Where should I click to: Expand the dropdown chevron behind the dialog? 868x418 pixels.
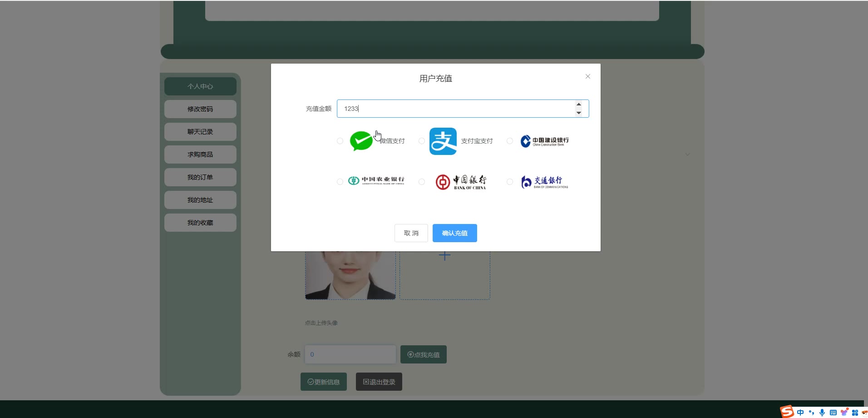688,154
